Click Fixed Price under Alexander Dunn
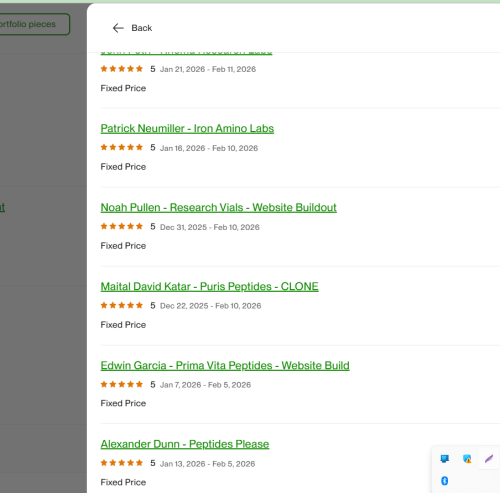The width and height of the screenshot is (500, 493). coord(123,482)
